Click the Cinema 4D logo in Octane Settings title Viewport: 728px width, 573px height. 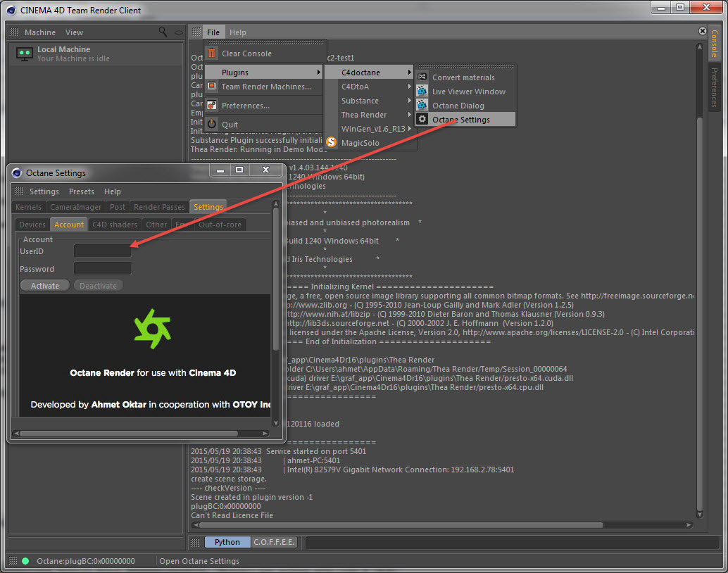(x=17, y=173)
